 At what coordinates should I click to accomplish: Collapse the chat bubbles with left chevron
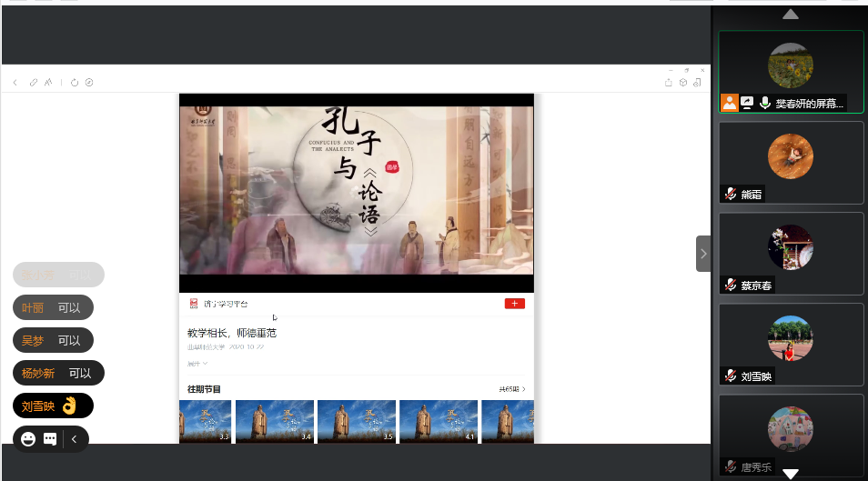(x=75, y=439)
